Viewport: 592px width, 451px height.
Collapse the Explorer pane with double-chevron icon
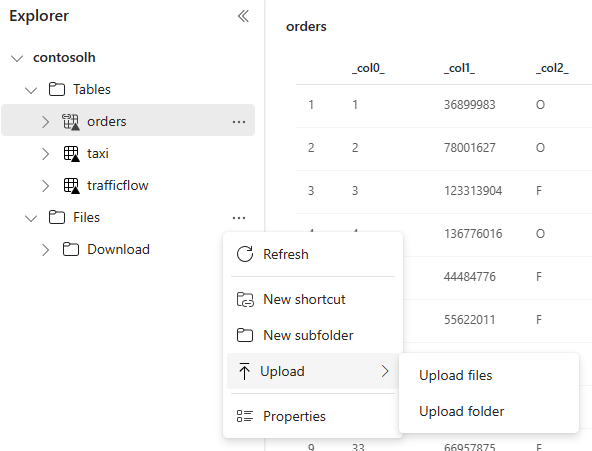244,16
